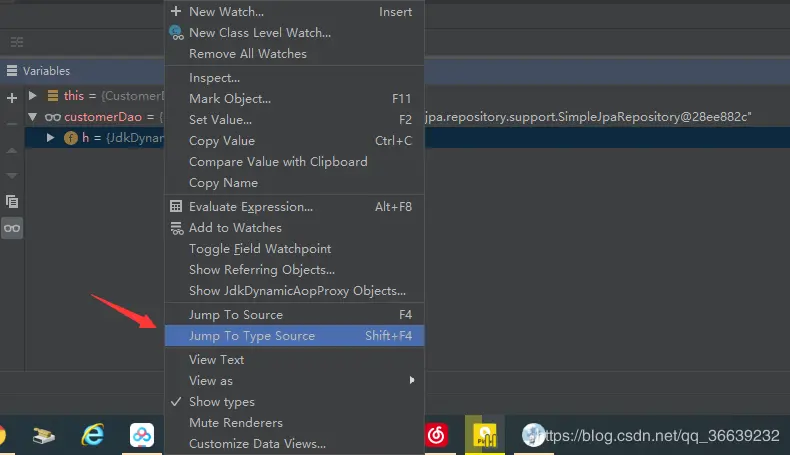Viewport: 790px width, 455px height.
Task: Select Compare Value with Clipboard
Action: pos(294,162)
